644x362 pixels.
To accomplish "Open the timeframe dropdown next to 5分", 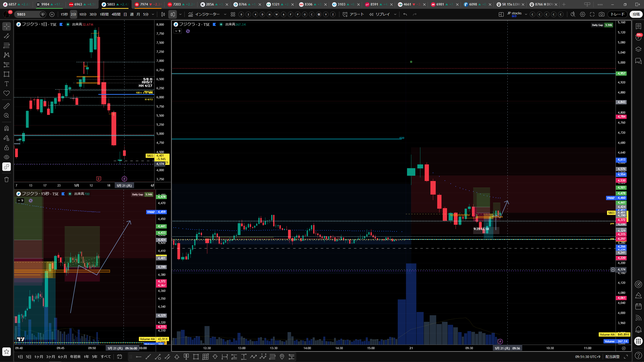I will (x=153, y=14).
